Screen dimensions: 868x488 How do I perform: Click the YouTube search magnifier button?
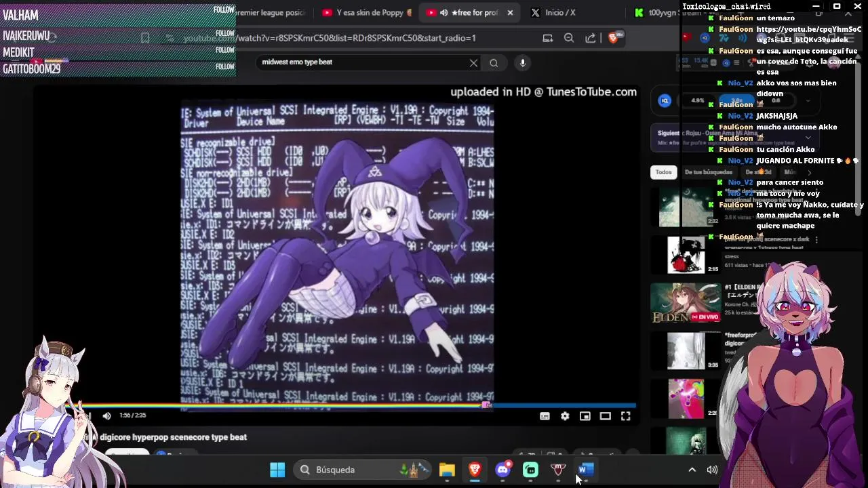point(494,62)
